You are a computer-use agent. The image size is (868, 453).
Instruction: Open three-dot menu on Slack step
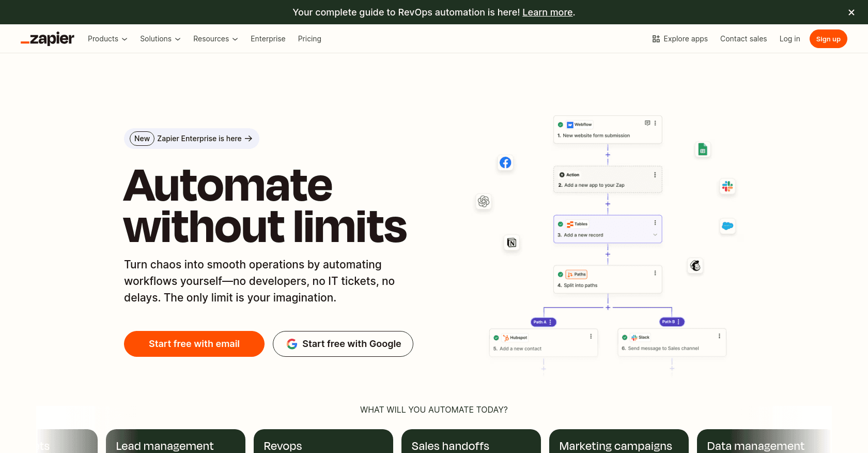pos(719,336)
